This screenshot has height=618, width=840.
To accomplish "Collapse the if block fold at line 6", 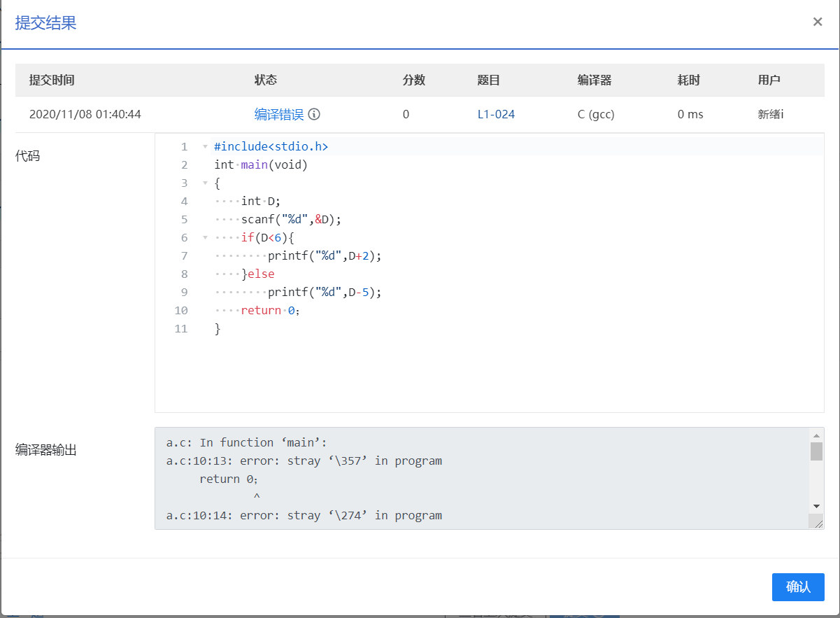I will (x=205, y=238).
